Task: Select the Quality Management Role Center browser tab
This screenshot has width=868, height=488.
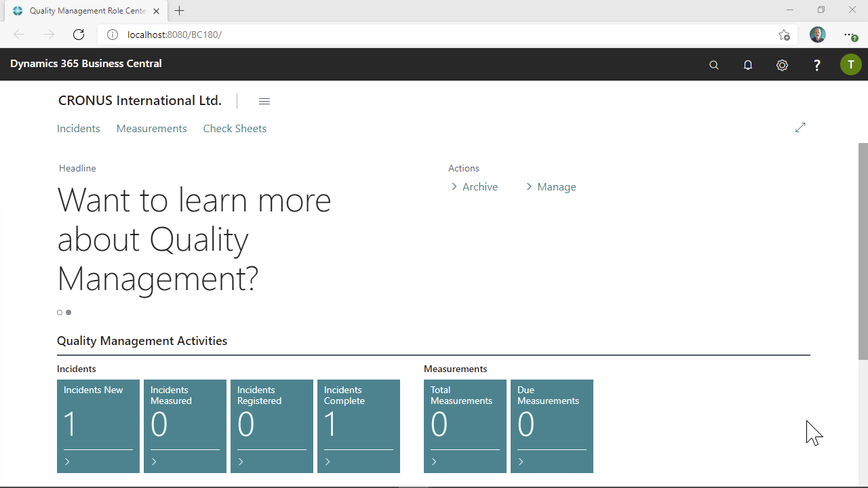Action: tap(87, 11)
